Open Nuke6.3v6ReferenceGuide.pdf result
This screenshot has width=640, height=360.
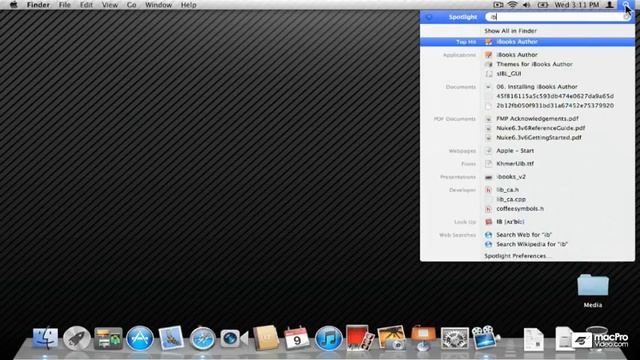pos(527,128)
